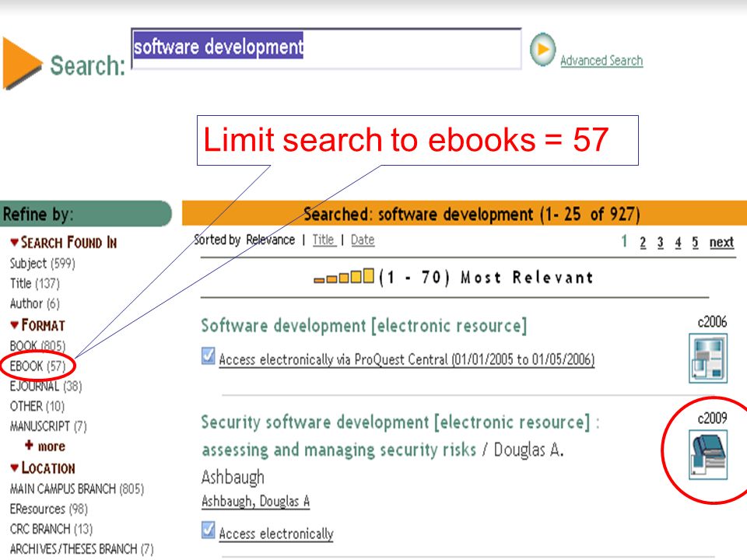Click the relevance bars indicator icon
Screen dimensions: 747x560
pos(344,275)
